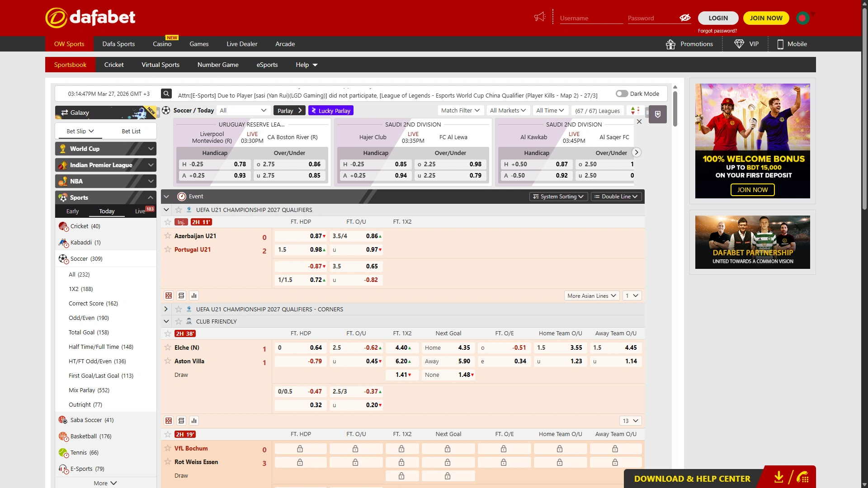Open match list icon for Elche match
The width and height of the screenshot is (868, 488).
pyautogui.click(x=181, y=421)
